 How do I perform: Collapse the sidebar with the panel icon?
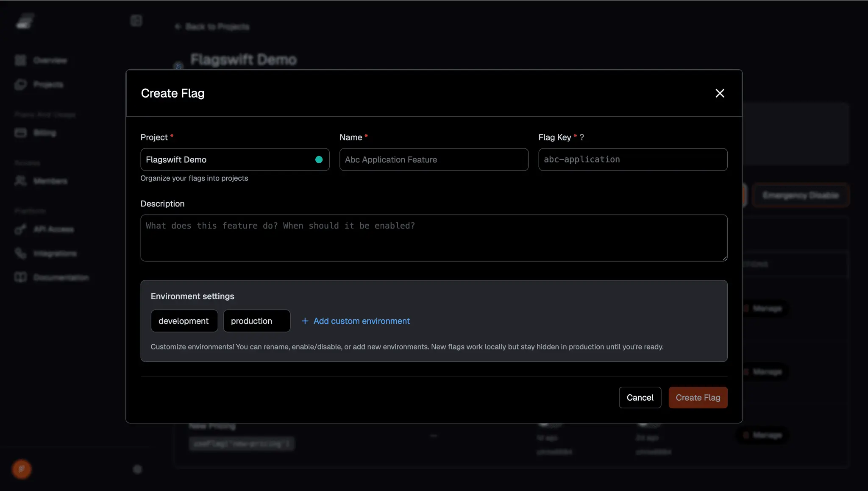(136, 20)
